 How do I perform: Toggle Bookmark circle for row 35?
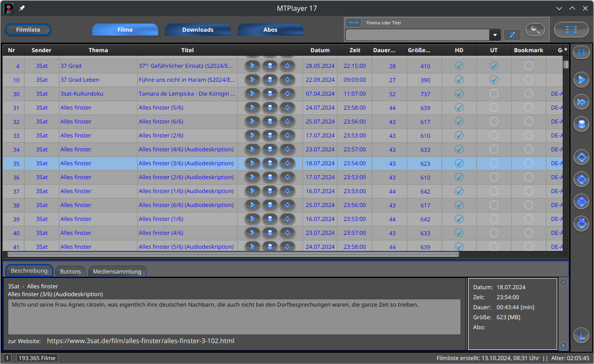(x=529, y=164)
